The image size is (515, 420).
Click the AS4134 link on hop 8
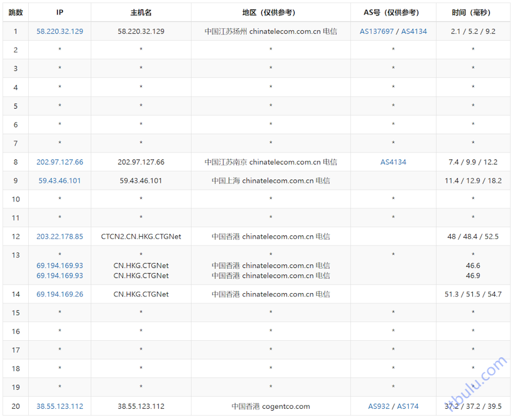393,162
